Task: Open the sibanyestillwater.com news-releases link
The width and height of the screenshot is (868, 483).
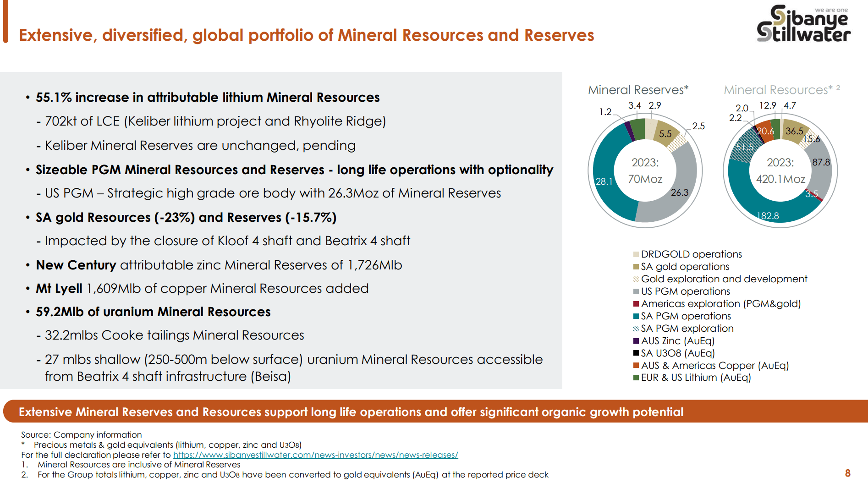Action: pos(315,455)
